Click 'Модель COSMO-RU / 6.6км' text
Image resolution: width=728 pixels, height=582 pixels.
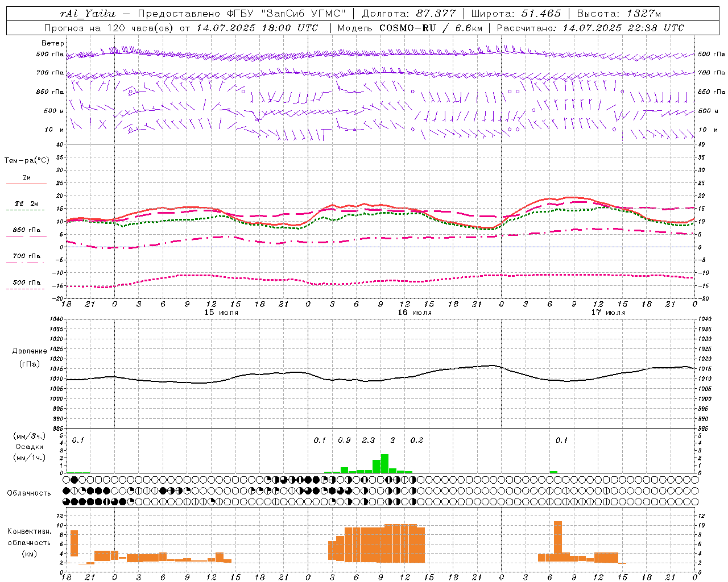coord(410,28)
